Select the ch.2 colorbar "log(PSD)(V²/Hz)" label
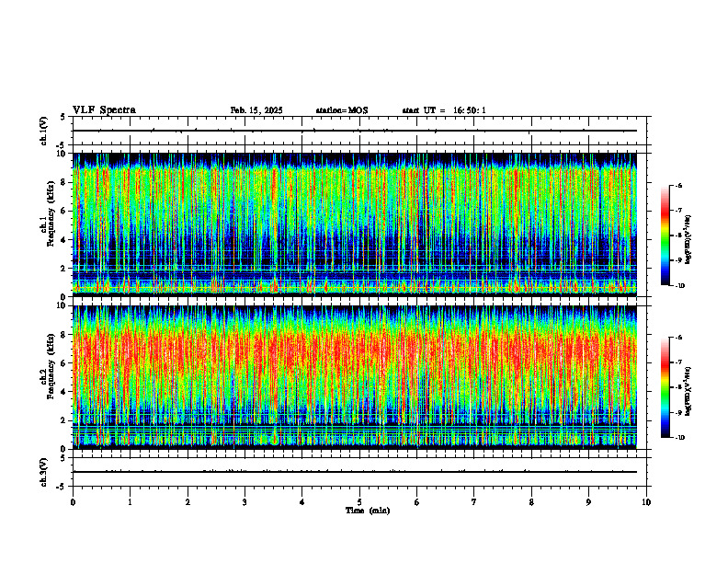Viewport: 728px width, 563px height. 688,392
